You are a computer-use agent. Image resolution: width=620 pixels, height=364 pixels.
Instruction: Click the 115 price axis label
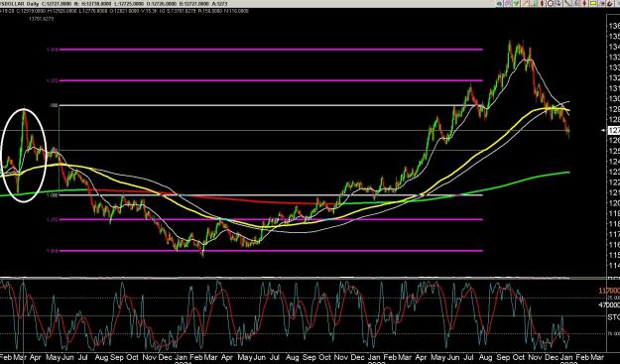pos(614,255)
